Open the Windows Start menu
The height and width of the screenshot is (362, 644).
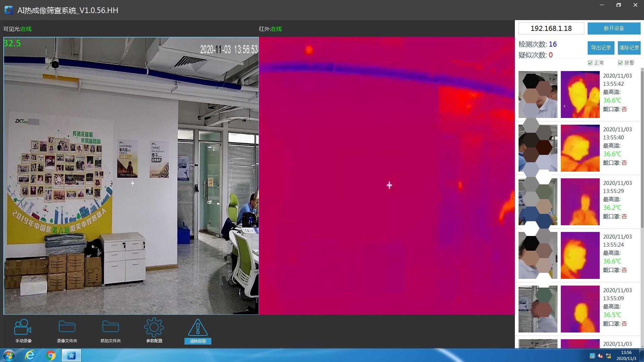9,355
